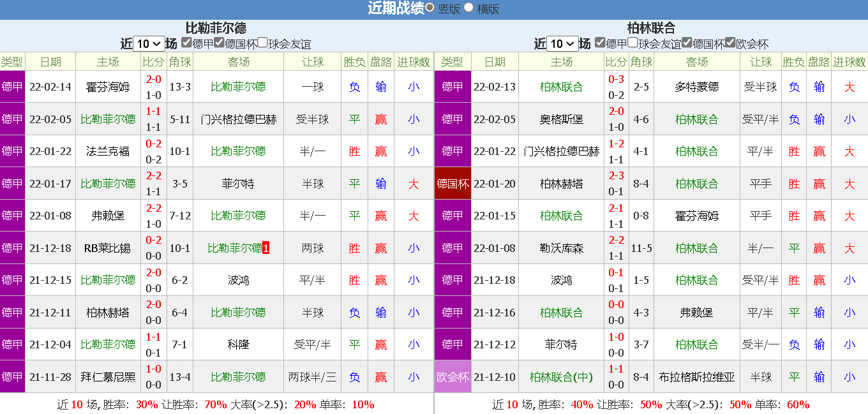Screen dimensions: 868x414
Task: Click the date 22-01-20
Action: pos(495,184)
